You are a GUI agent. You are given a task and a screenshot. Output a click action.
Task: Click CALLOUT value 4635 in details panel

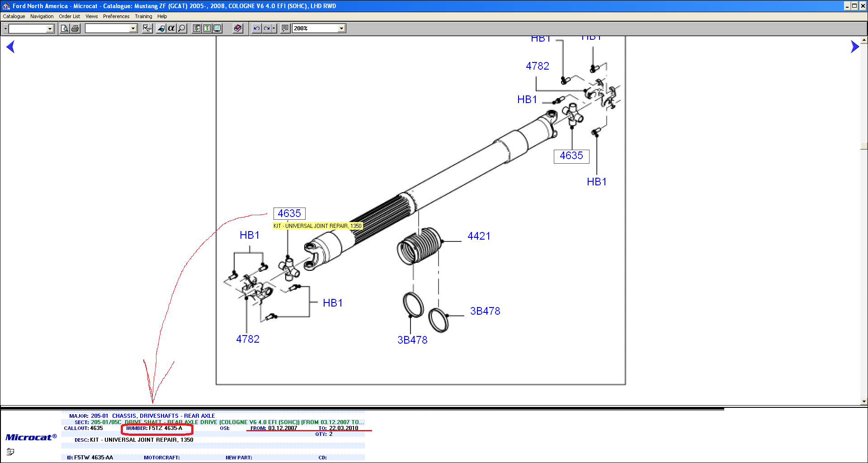coord(96,428)
